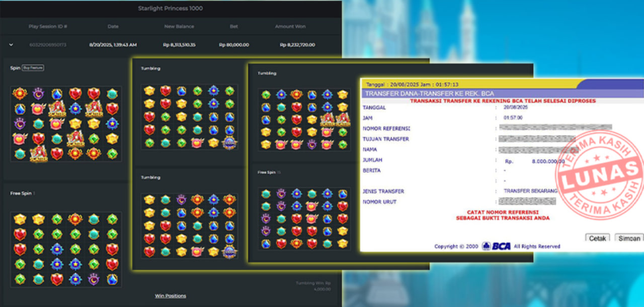Click the Play Session ID # column header
Image resolution: width=644 pixels, height=307 pixels.
(48, 26)
